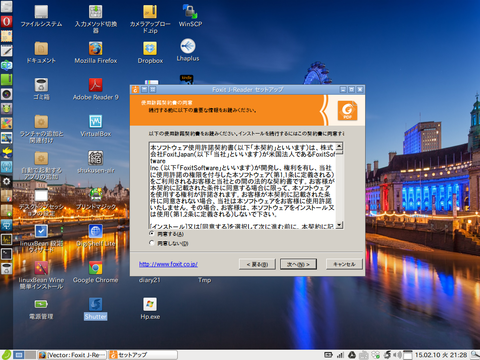Open the DigiShelf Lite desktop icon
The image size is (480, 360).
(x=96, y=235)
